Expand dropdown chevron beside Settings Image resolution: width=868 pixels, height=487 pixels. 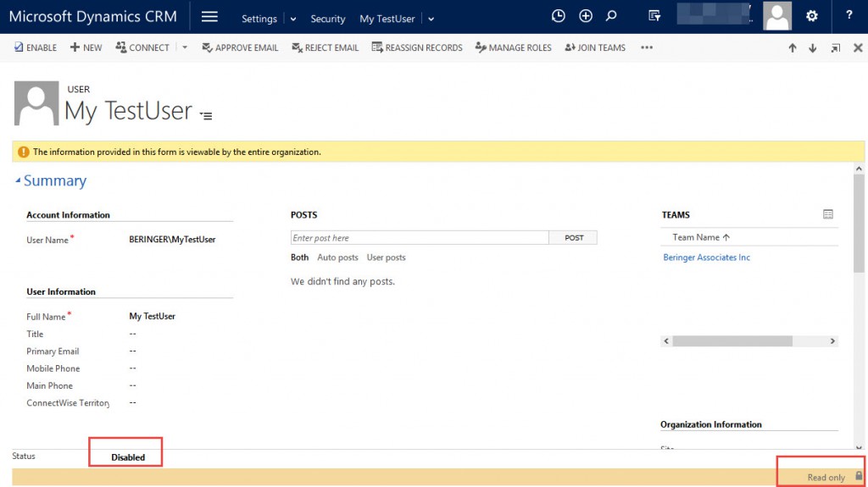[292, 19]
